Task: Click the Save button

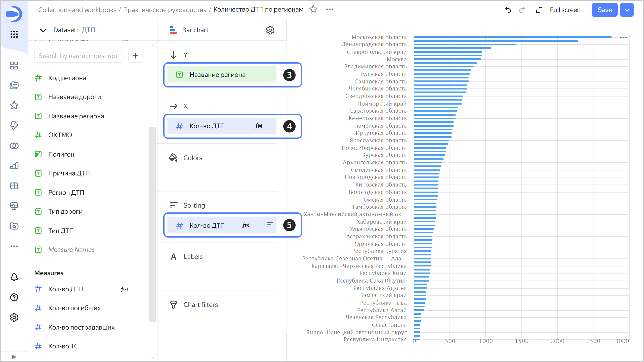Action: [x=604, y=10]
